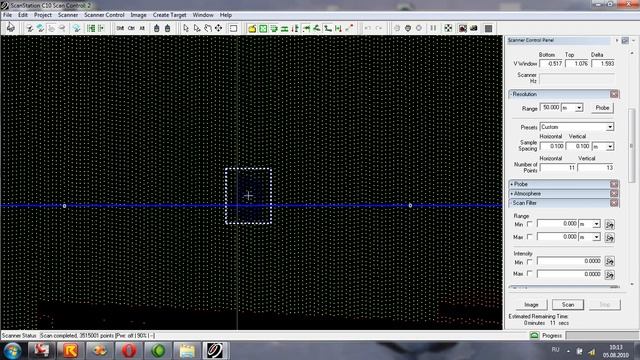Image resolution: width=640 pixels, height=360 pixels.
Task: Expand the Probe section
Action: click(511, 184)
